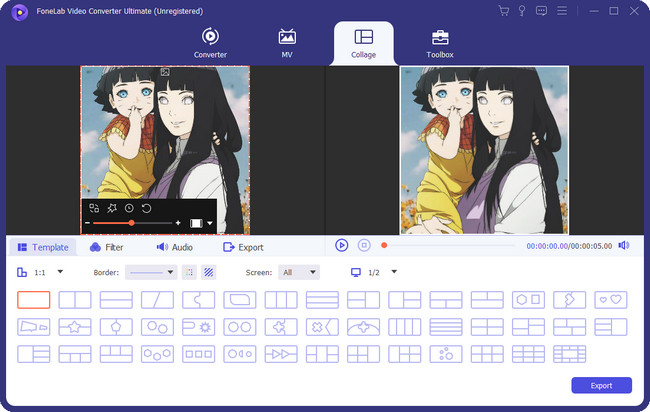Image resolution: width=650 pixels, height=412 pixels.
Task: Select the puzzle-edge split template
Action: (199, 300)
